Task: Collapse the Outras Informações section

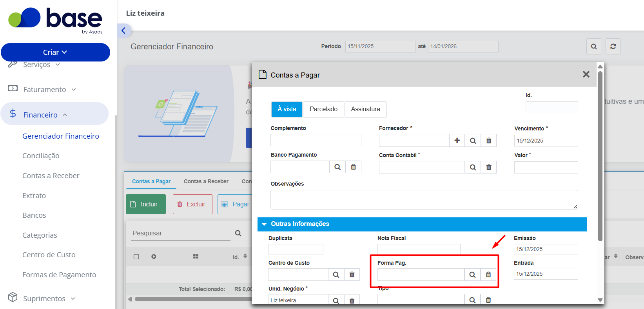Action: pos(264,224)
